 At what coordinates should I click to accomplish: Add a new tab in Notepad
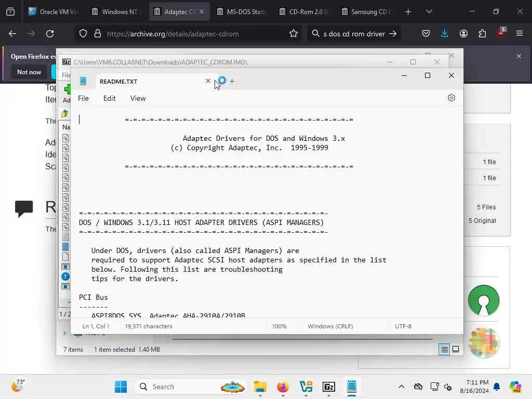tap(232, 82)
